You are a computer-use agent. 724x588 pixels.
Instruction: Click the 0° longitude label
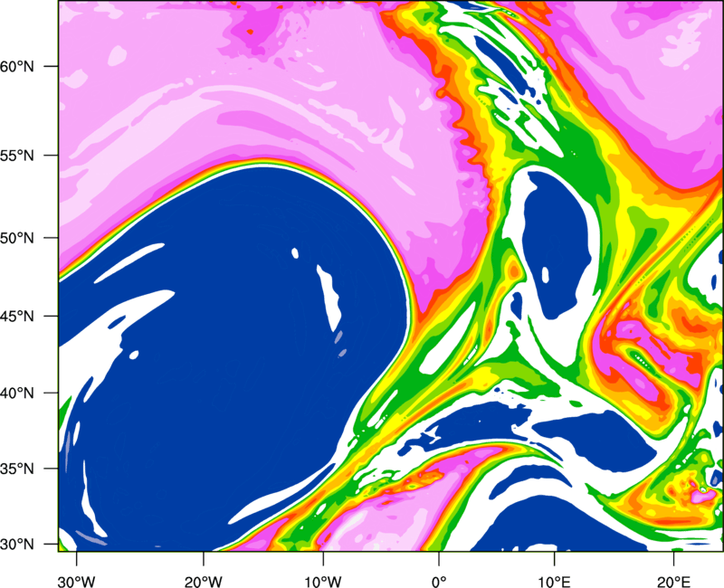click(439, 582)
